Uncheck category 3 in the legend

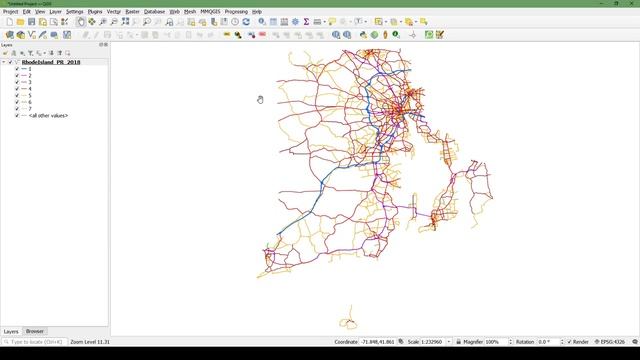17,82
